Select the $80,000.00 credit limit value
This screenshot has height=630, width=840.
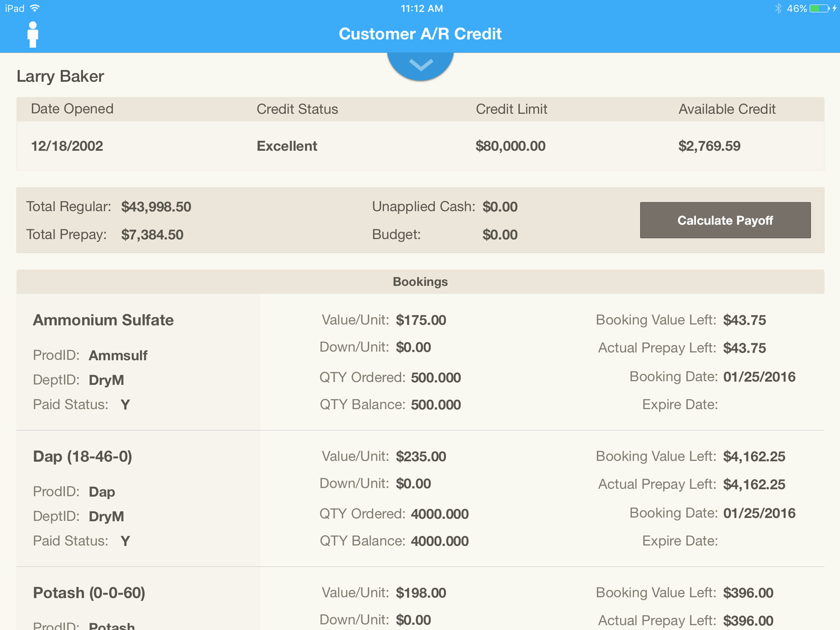tap(510, 146)
